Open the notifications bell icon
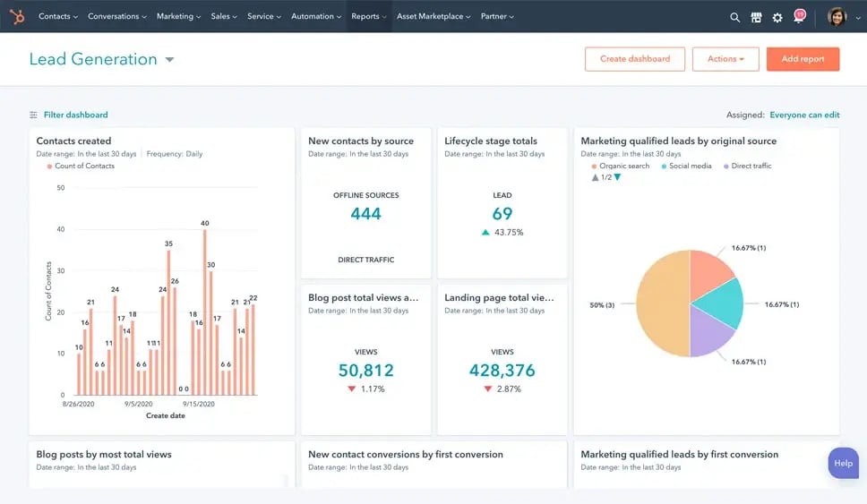Screen dimensions: 867x504 point(800,16)
